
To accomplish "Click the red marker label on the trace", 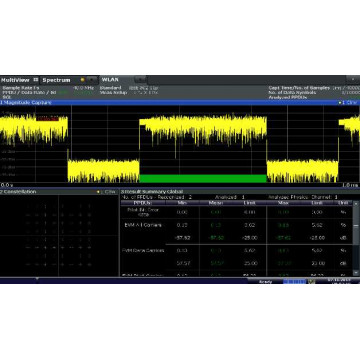I will 47,118.
